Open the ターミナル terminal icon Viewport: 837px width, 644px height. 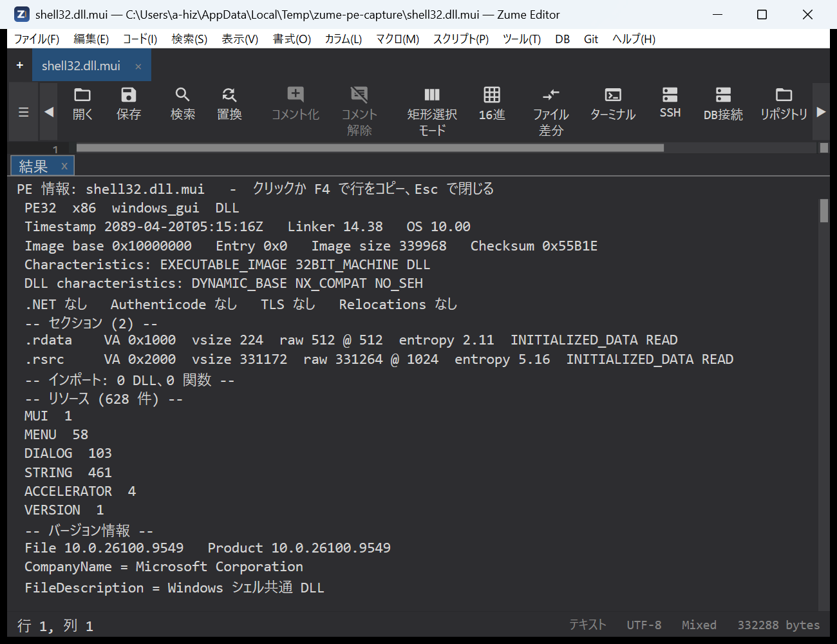pos(613,103)
